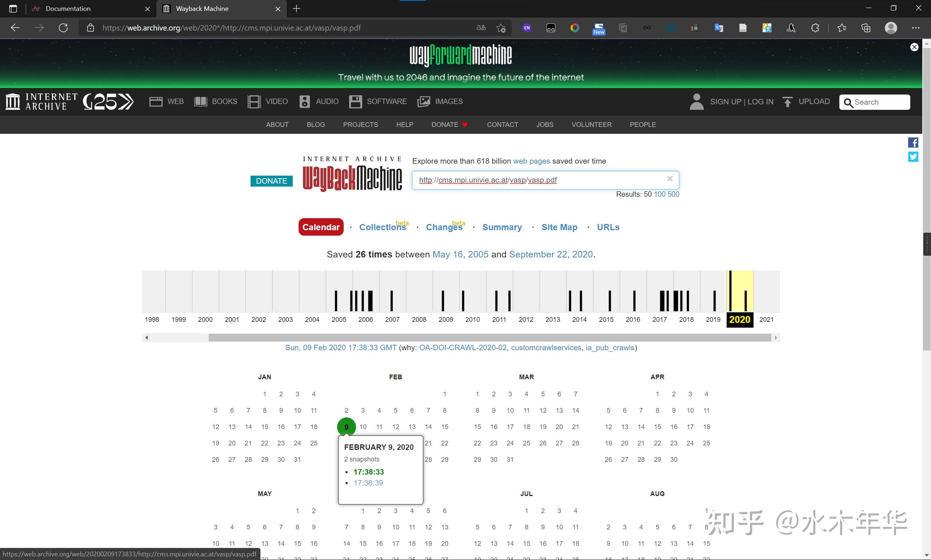Refresh the browser page
Screen dimensions: 931x560
pos(63,28)
